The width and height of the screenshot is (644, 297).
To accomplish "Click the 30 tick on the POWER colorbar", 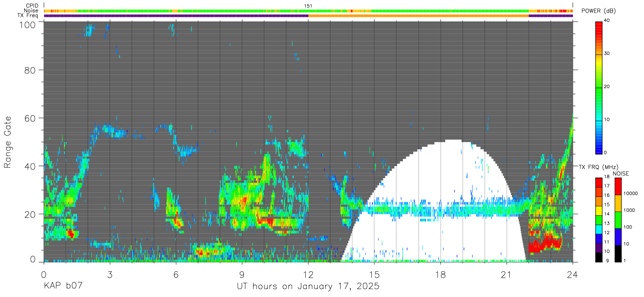I will point(608,53).
